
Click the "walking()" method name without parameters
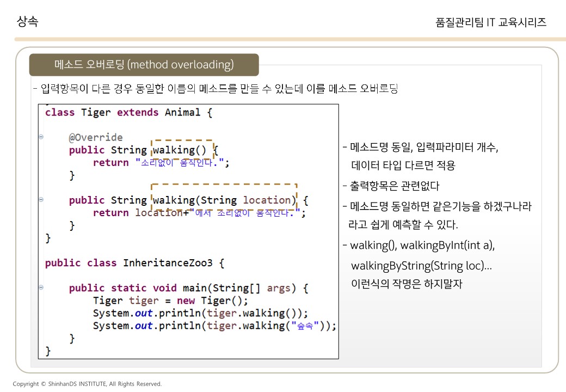[180, 150]
